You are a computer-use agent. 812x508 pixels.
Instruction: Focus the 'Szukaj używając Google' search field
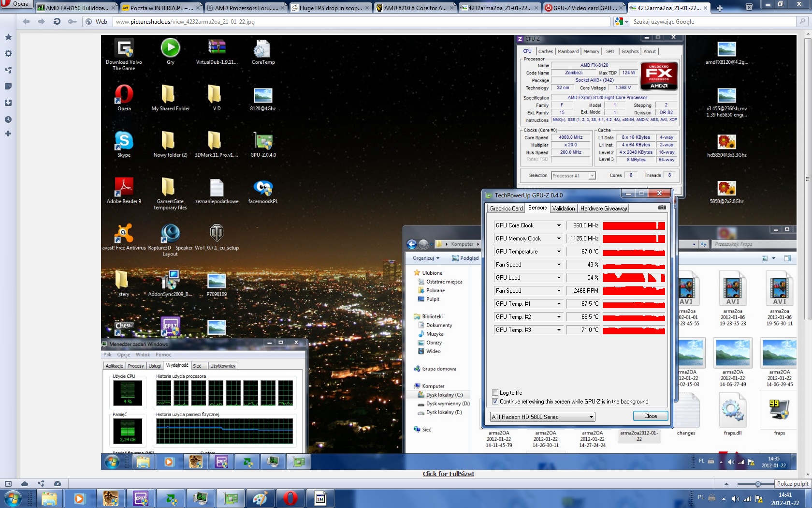(x=714, y=21)
